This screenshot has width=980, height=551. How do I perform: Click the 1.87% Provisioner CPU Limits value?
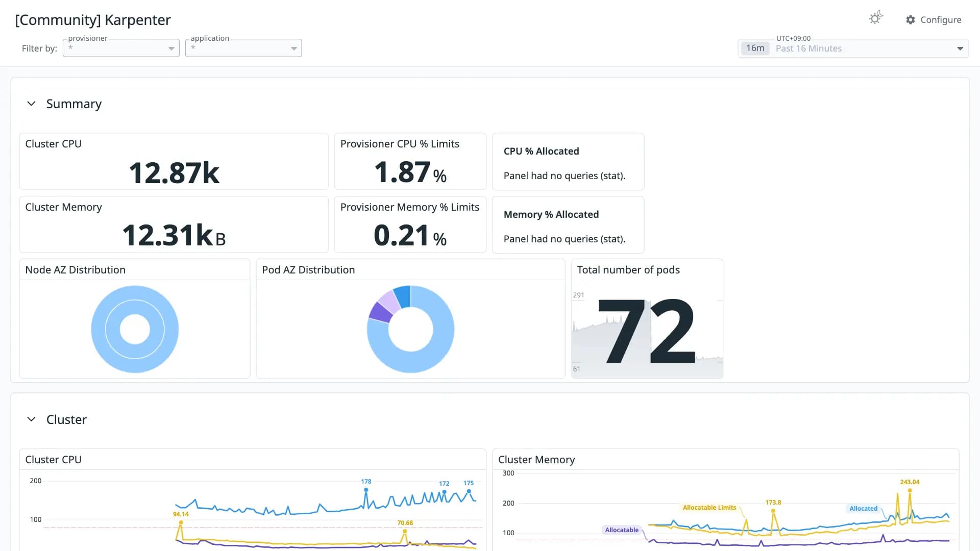click(410, 172)
